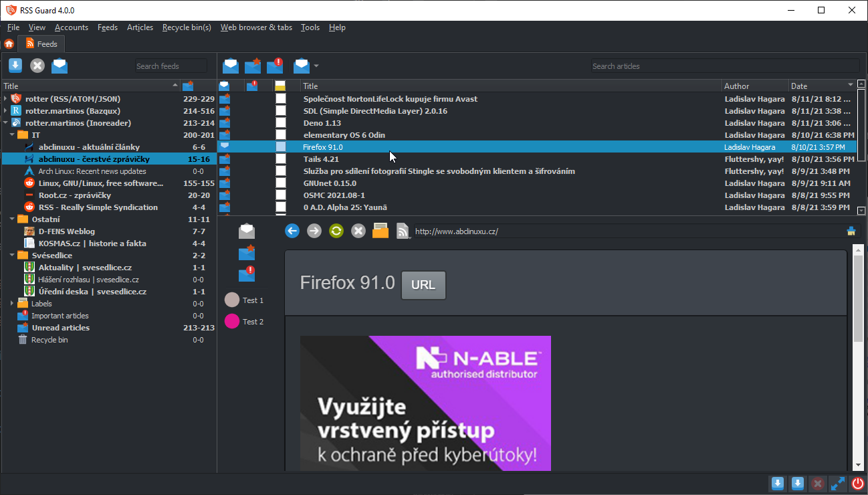The image size is (868, 495).
Task: Toggle fullscreen with the status bar arrows icon
Action: point(837,484)
